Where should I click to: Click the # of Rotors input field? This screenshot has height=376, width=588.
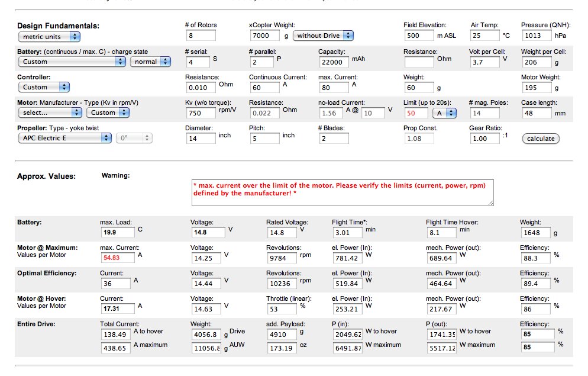pyautogui.click(x=200, y=36)
